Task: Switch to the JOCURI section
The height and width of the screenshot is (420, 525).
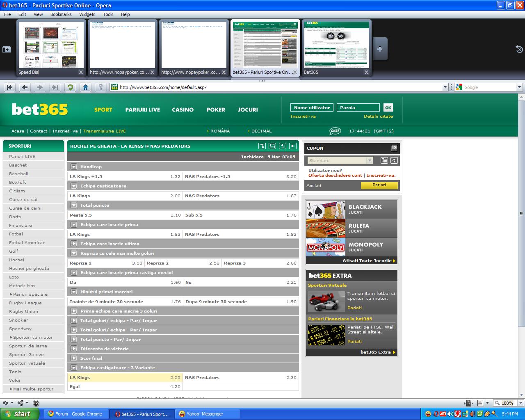Action: [x=248, y=110]
